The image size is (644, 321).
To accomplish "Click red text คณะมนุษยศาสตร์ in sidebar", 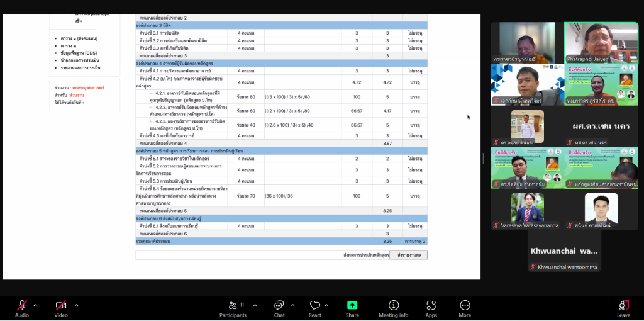I will [89, 88].
